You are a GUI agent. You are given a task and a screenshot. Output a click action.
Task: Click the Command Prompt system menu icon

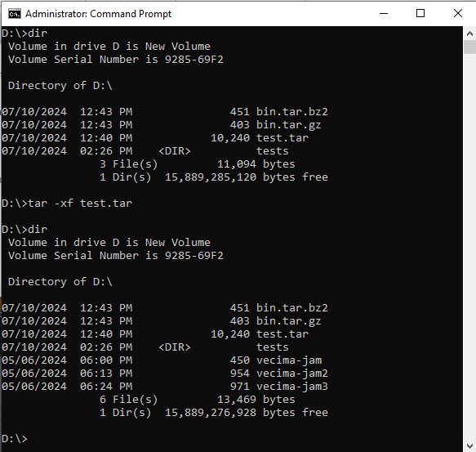coord(14,14)
